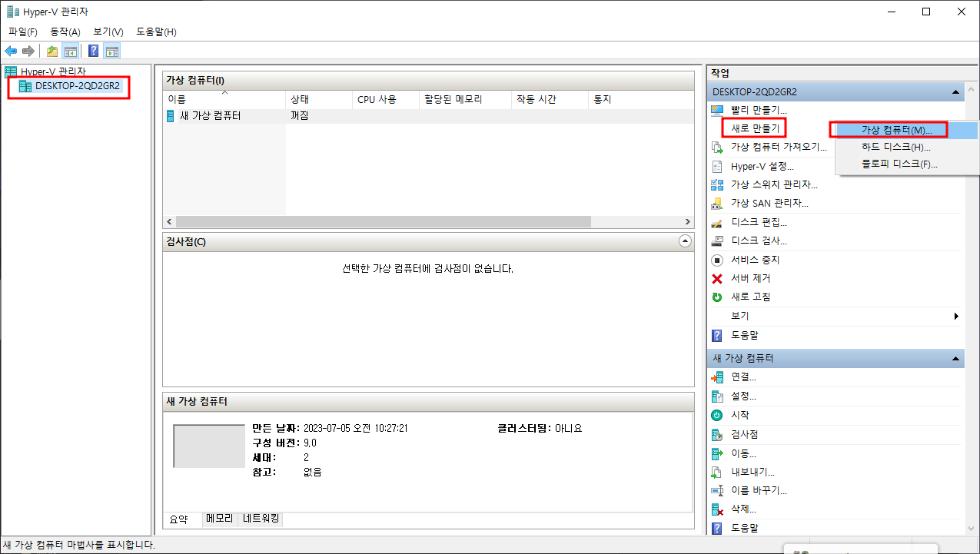980x554 pixels.
Task: Sort by the CPU 사용 column header
Action: click(x=386, y=99)
